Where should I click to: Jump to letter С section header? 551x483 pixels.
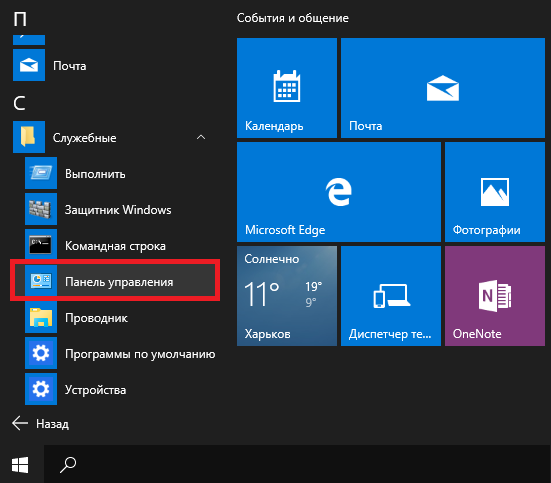click(x=19, y=103)
